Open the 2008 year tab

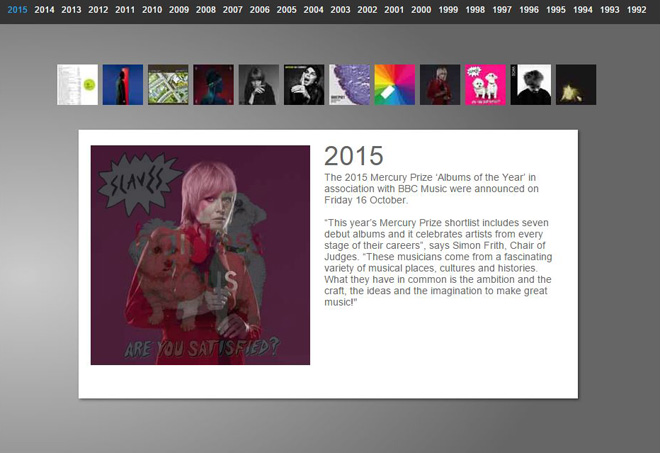[x=205, y=9]
